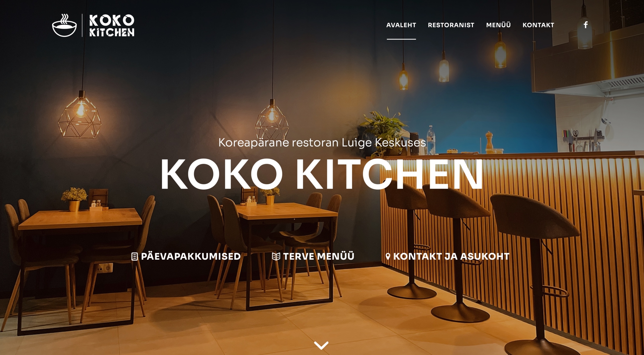Open the Facebook page icon
Screen dimensions: 644x355
tap(586, 25)
